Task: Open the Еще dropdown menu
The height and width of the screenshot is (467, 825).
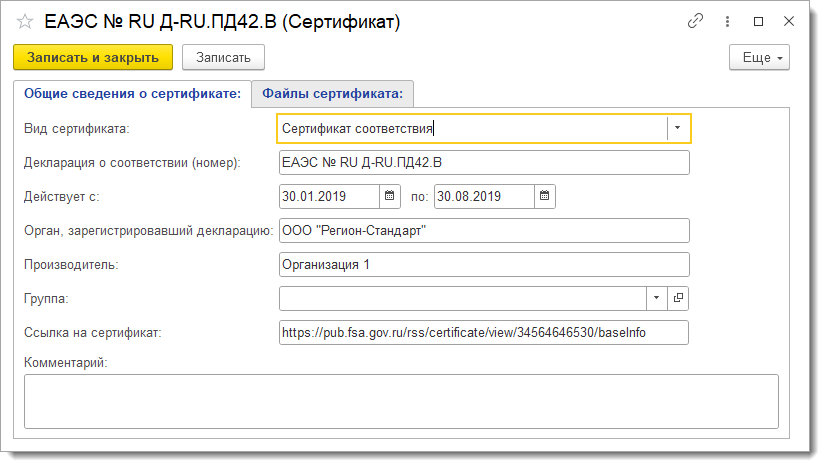Action: [759, 57]
